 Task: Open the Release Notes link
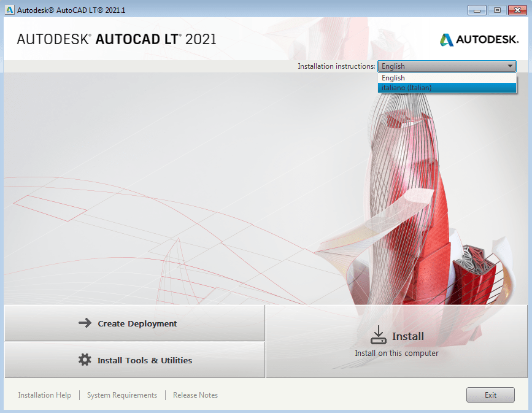coord(195,395)
